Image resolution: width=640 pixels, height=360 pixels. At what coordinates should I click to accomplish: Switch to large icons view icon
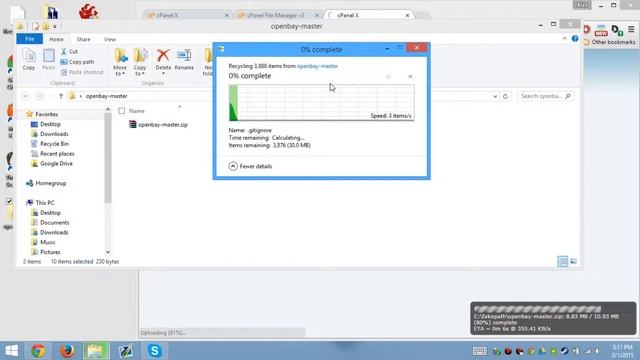click(x=573, y=261)
